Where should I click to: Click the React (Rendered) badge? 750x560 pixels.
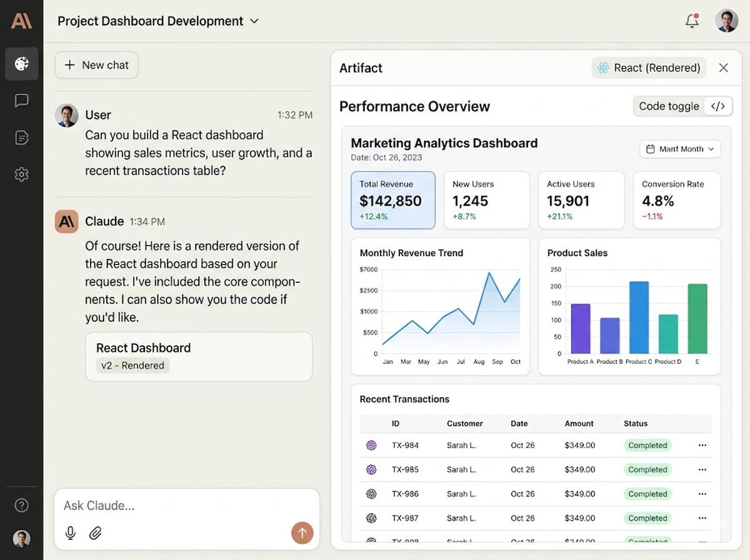(649, 68)
